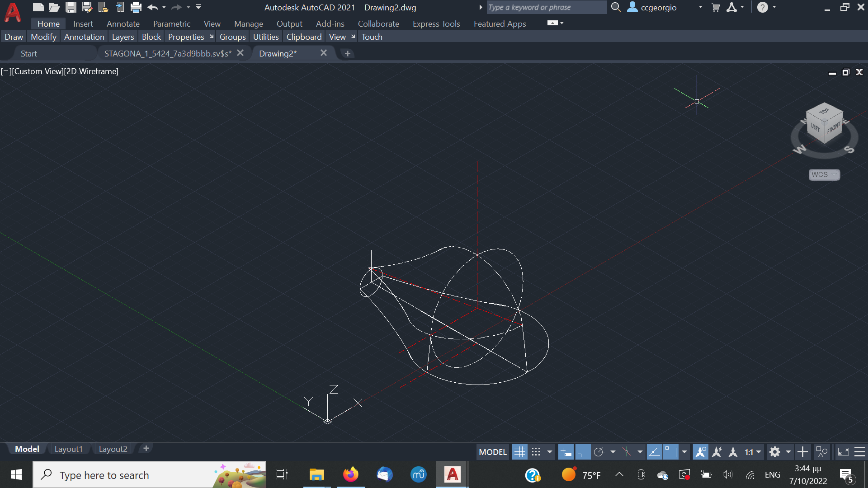Click the Layers panel button
Viewport: 868px width, 488px height.
[x=123, y=37]
